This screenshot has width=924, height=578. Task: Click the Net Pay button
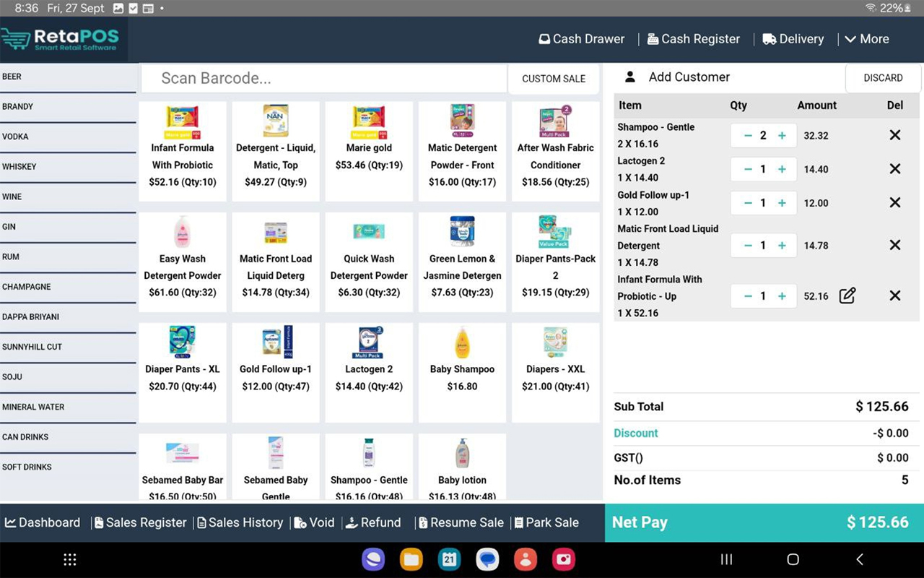[x=764, y=522]
